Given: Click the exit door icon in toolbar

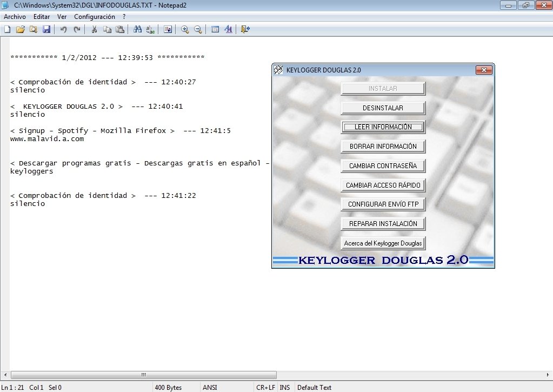Looking at the screenshot, I should click(x=245, y=30).
